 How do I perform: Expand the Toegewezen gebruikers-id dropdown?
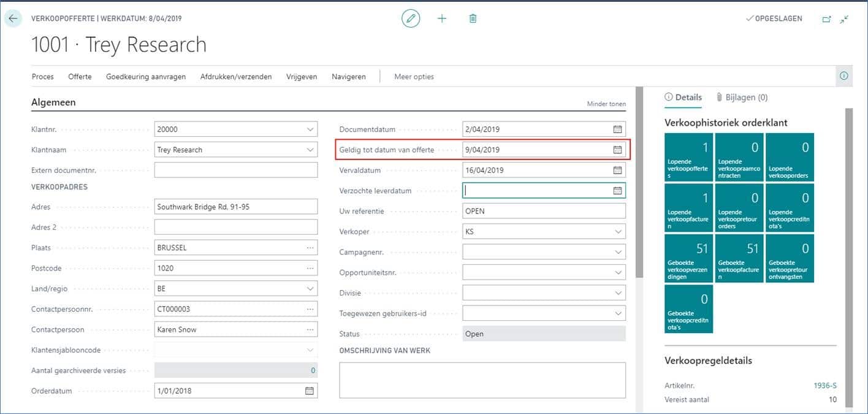618,313
